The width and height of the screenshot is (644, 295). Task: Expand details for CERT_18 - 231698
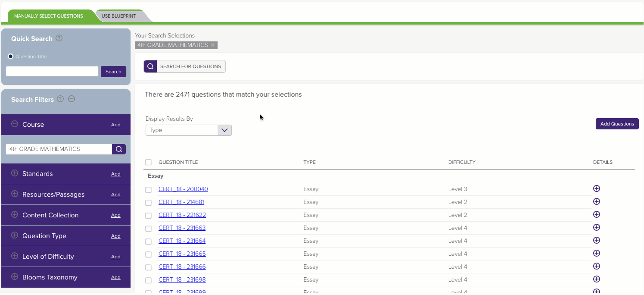coord(597,279)
